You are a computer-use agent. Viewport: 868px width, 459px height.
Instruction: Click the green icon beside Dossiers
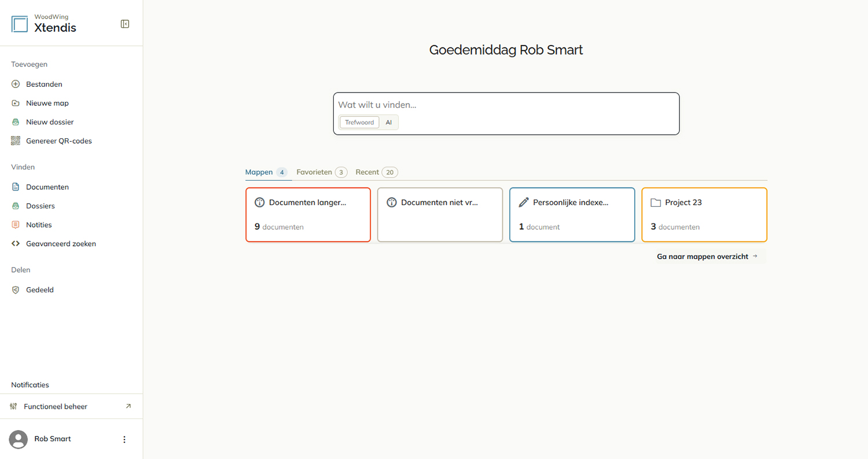point(16,205)
